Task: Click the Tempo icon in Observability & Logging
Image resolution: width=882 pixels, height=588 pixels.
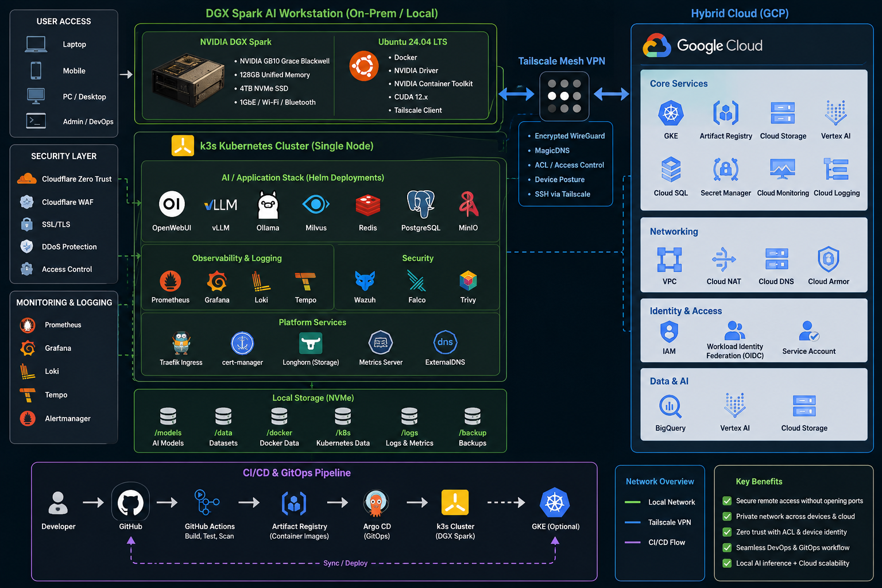Action: point(305,281)
